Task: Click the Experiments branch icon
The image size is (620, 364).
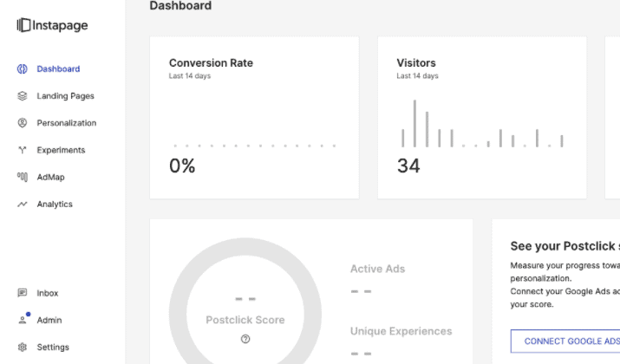Action: pos(23,150)
